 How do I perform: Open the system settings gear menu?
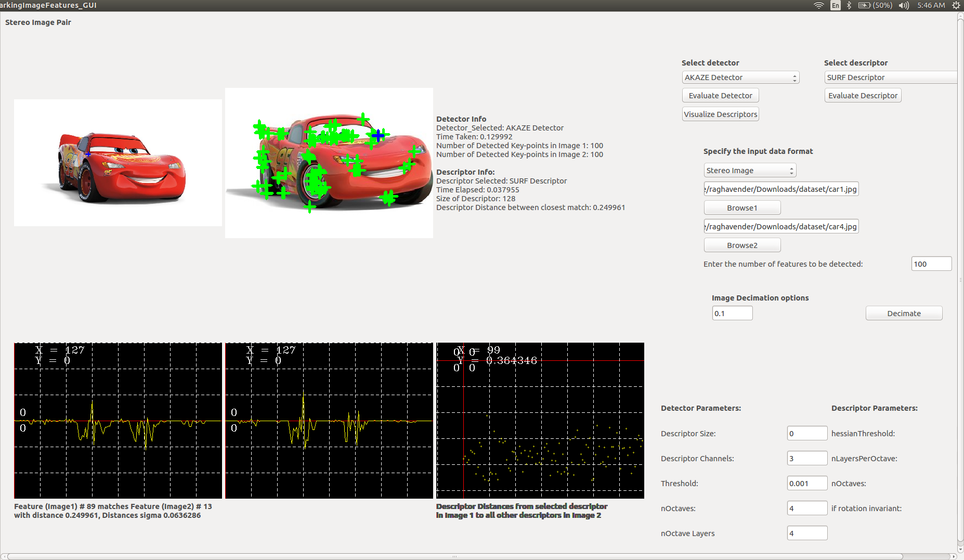(956, 5)
